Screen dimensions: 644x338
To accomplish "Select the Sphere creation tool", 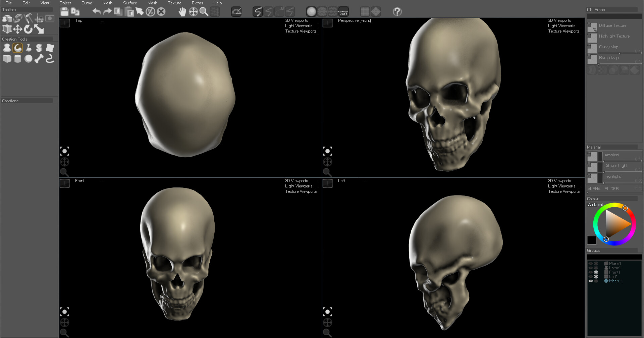I will point(29,59).
